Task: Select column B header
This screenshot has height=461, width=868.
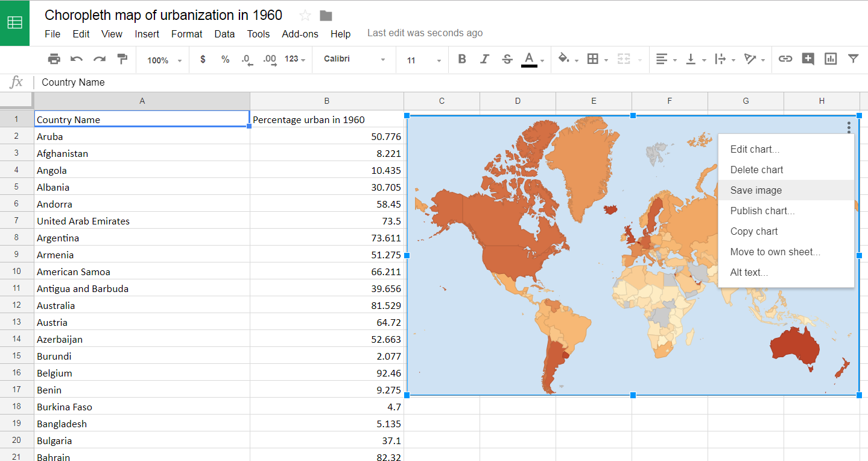Action: [327, 101]
